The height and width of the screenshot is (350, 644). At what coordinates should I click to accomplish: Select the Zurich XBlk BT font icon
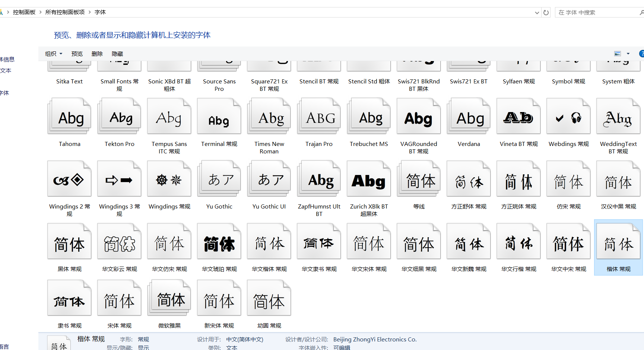[369, 179]
